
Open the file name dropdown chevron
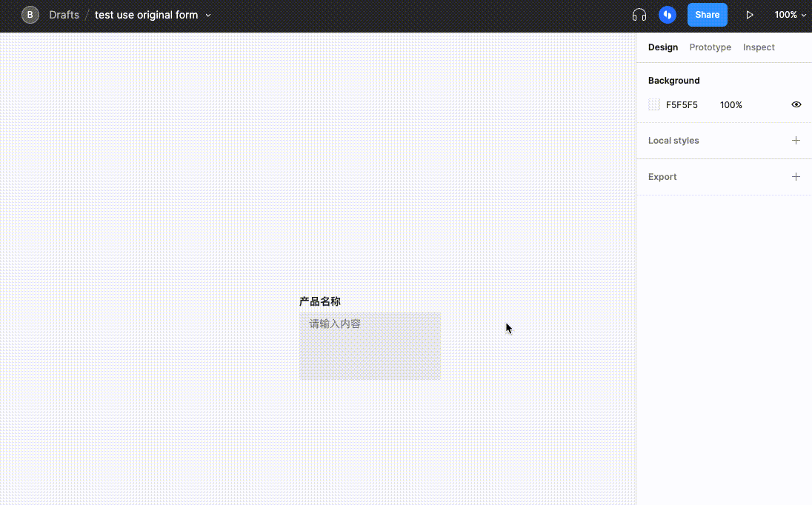tap(208, 15)
